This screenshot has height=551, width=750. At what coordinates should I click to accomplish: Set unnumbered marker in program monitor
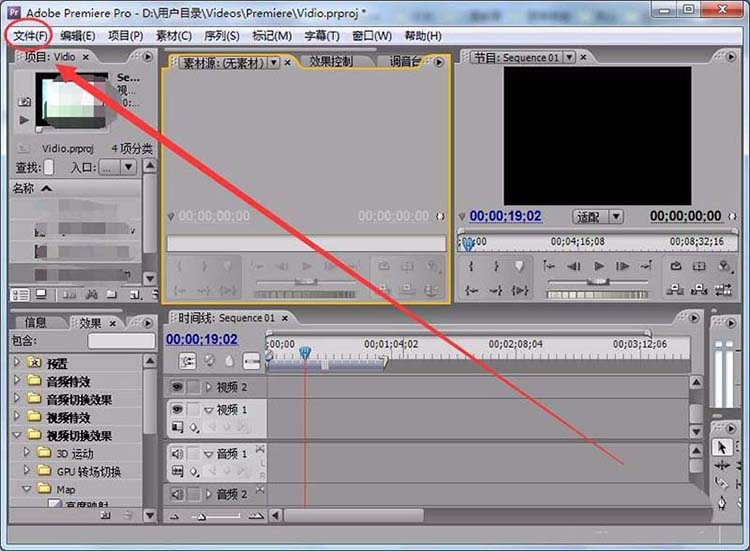tap(519, 266)
